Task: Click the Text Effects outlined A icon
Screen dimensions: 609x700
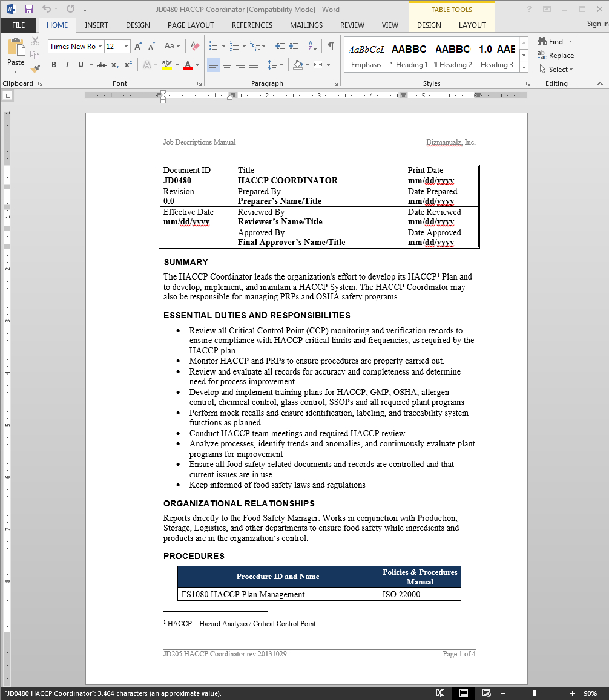Action: point(147,65)
